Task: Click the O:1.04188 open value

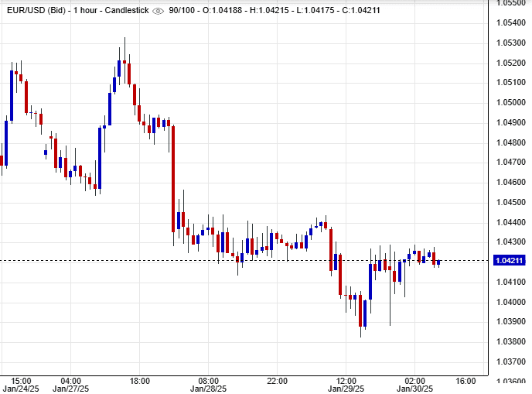Action: [222, 11]
